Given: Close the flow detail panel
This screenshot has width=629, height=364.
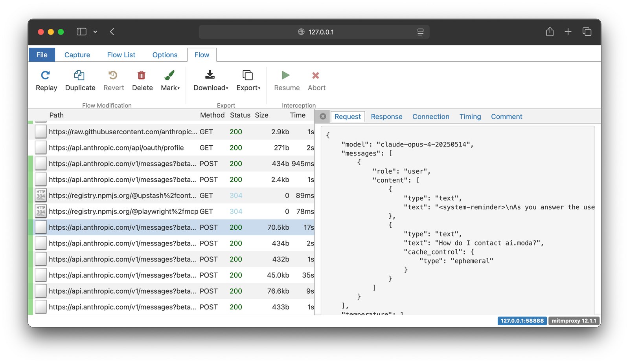Looking at the screenshot, I should (322, 117).
